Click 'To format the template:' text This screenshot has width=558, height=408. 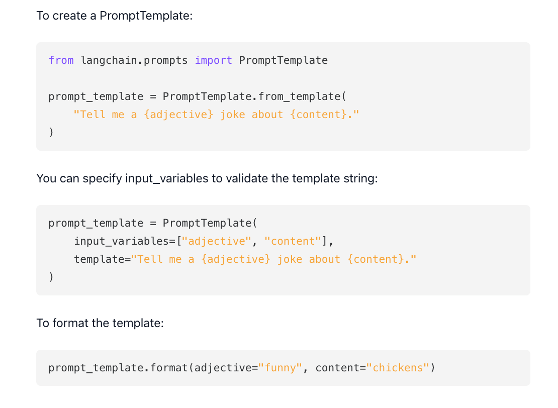[100, 323]
